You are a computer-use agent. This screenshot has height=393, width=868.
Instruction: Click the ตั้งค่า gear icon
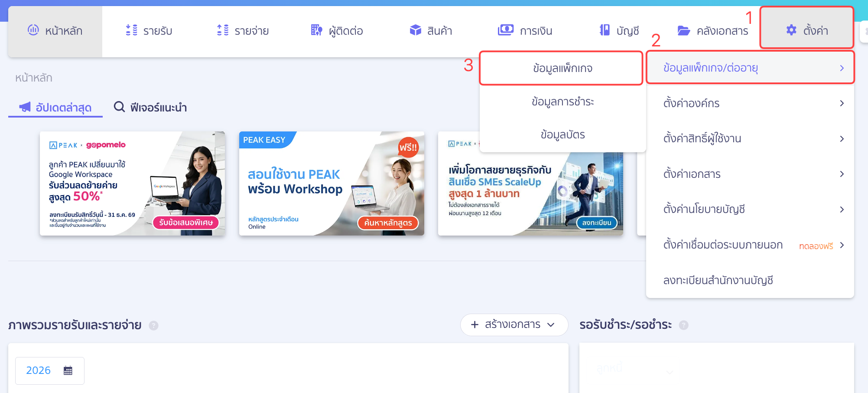click(791, 30)
